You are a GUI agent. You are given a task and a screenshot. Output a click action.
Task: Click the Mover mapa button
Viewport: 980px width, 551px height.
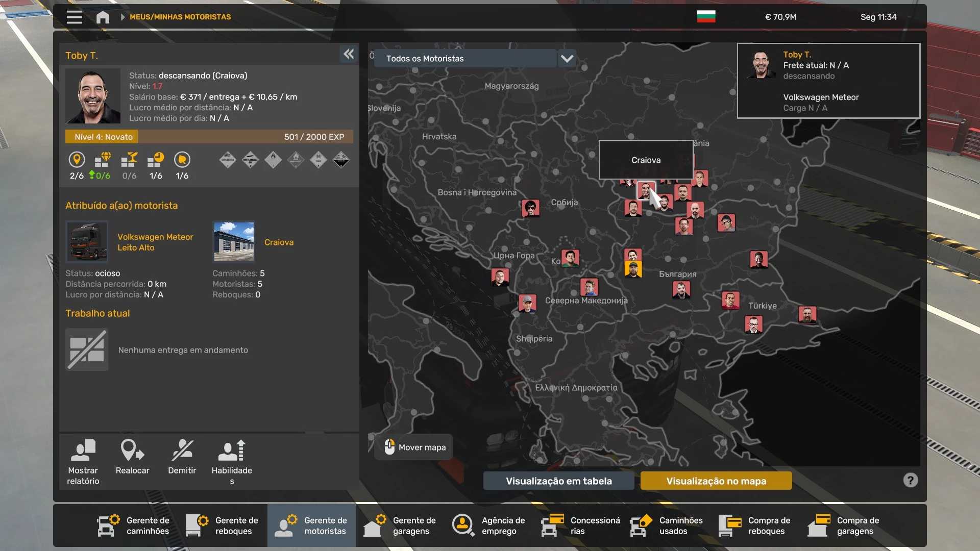[413, 447]
